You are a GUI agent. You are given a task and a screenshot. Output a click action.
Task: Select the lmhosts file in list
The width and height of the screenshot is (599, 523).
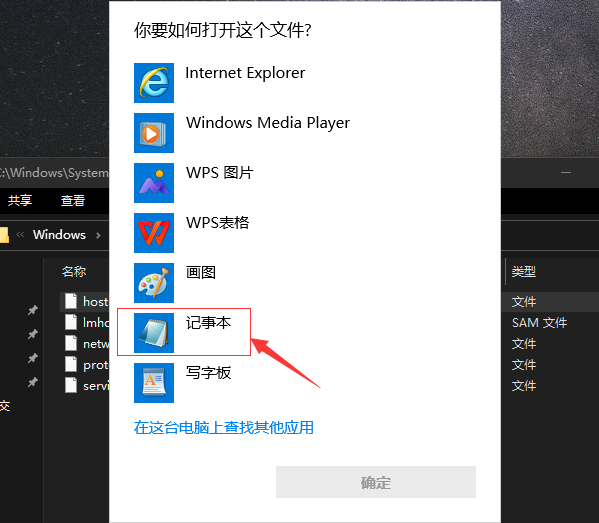[x=87, y=322]
